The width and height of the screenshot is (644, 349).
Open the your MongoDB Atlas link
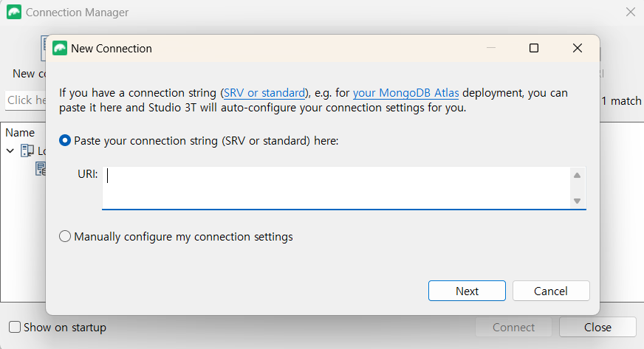(405, 93)
